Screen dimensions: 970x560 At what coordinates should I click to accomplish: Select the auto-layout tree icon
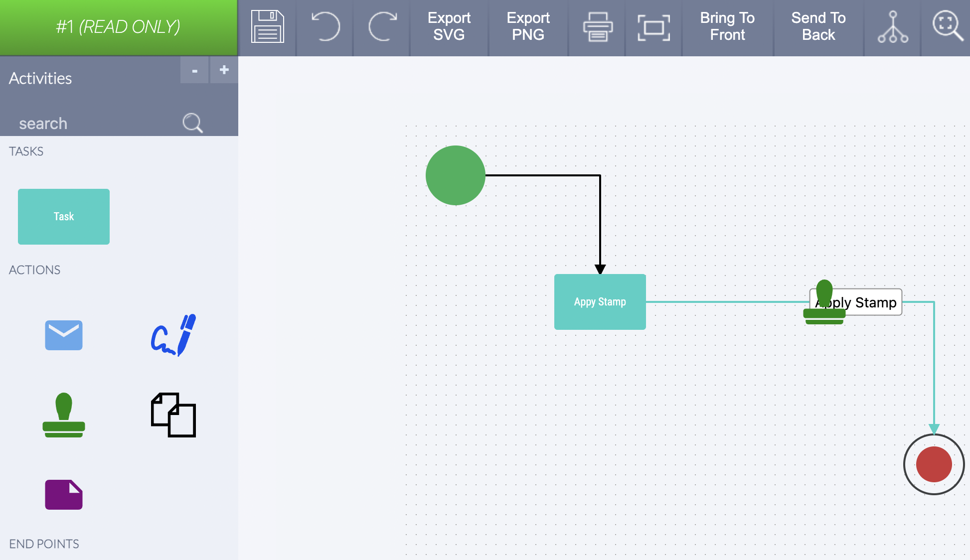[892, 27]
